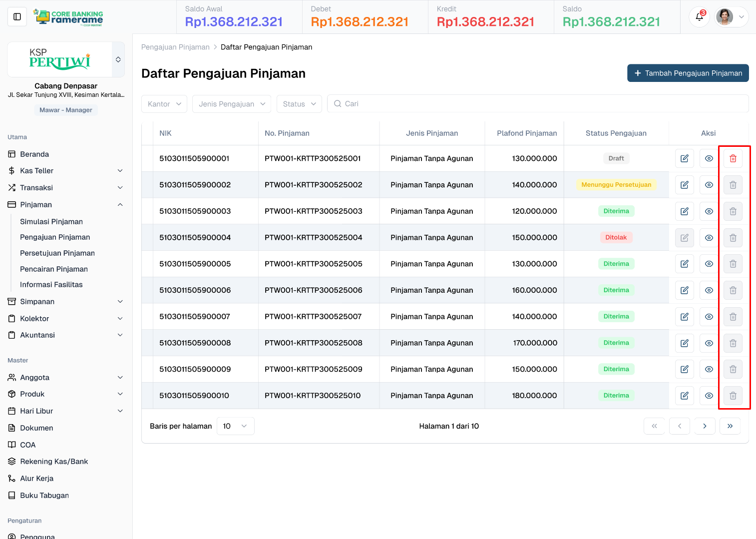Open the COA menu icon

tap(11, 445)
